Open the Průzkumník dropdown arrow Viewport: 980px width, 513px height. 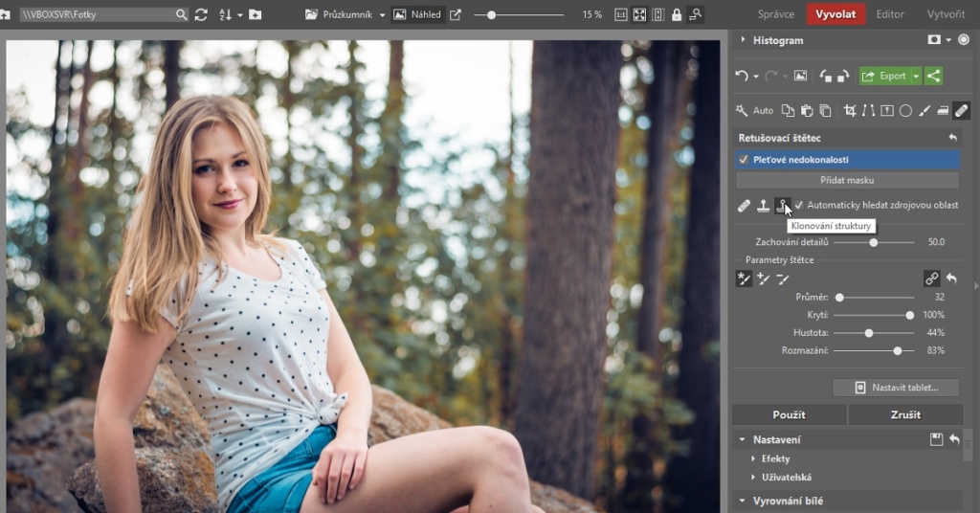pos(382,15)
